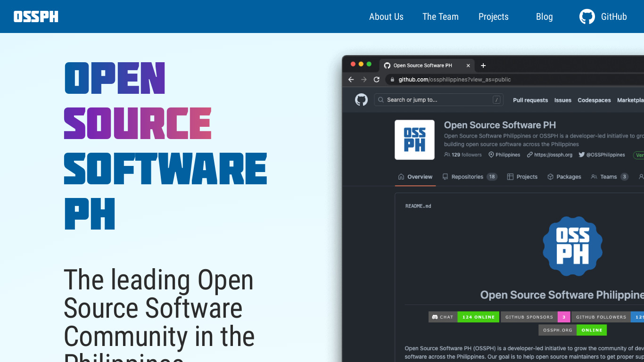Switch to the Teams tab
The height and width of the screenshot is (362, 644).
[610, 177]
